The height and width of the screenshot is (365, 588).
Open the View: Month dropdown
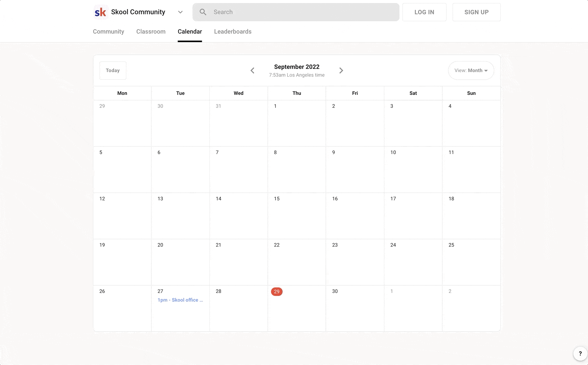tap(471, 71)
